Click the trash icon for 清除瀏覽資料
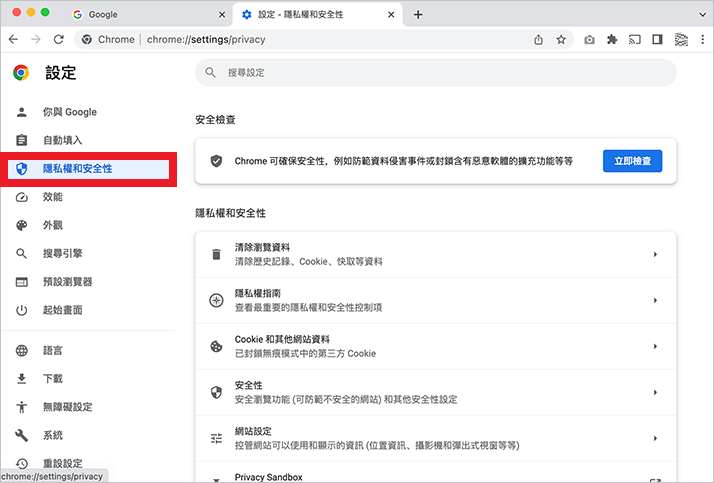Screen dimensions: 714x483 click(216, 254)
